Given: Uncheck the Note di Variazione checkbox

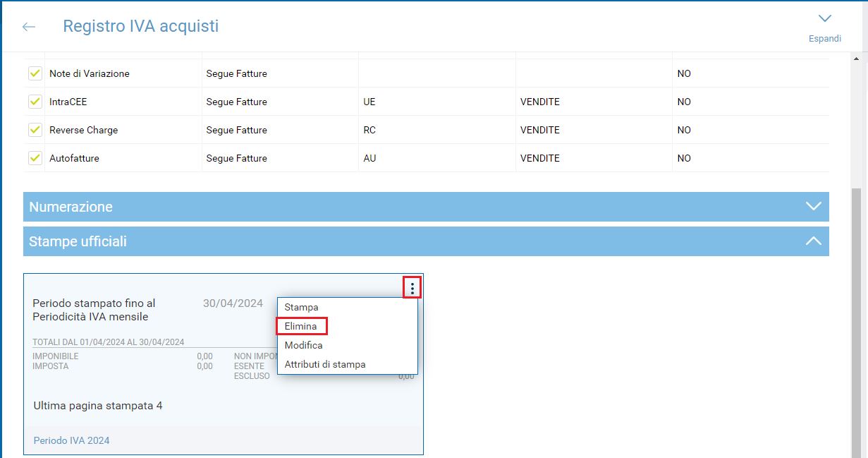Looking at the screenshot, I should point(35,73).
